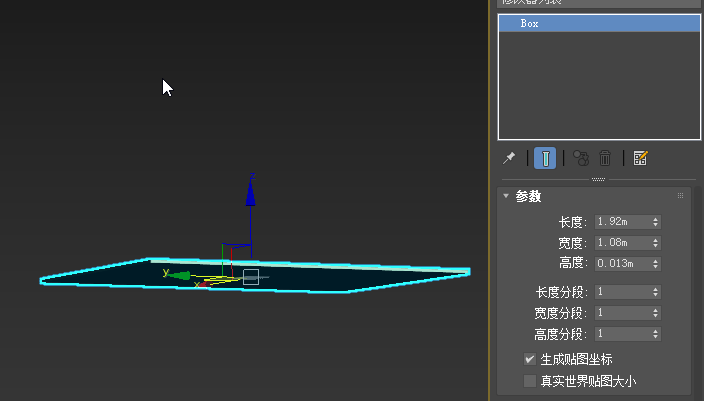Screen dimensions: 704x401
Task: Click the blue Z axis gizmo arrow
Action: click(251, 194)
